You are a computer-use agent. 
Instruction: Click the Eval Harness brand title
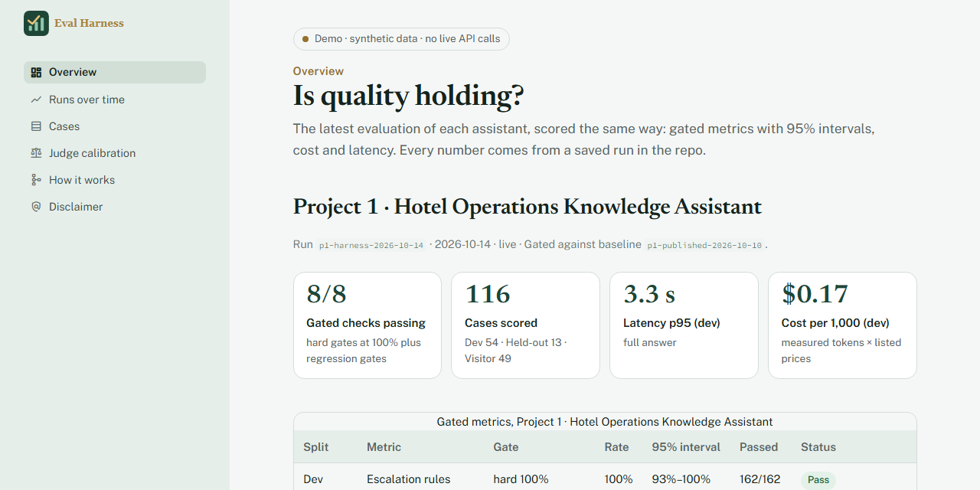pyautogui.click(x=89, y=23)
